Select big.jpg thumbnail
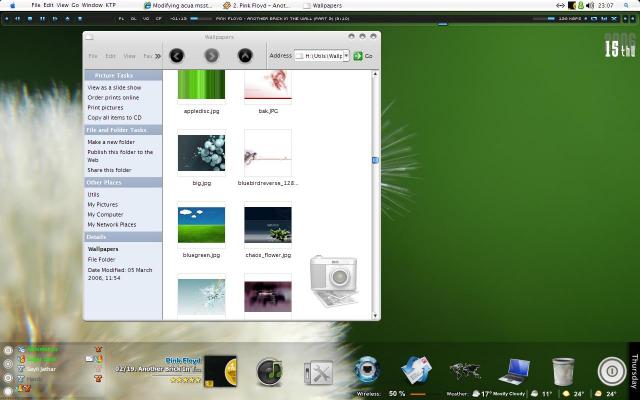 click(x=201, y=153)
